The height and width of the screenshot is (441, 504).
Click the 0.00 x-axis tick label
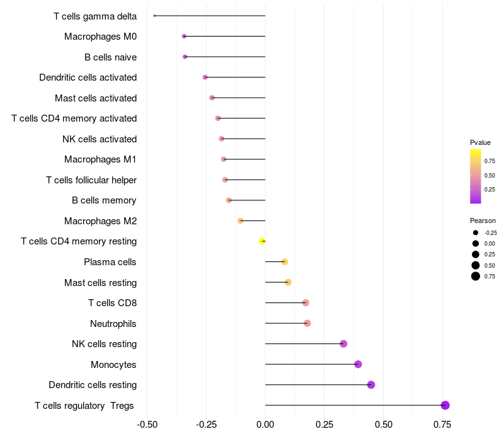pyautogui.click(x=265, y=425)
